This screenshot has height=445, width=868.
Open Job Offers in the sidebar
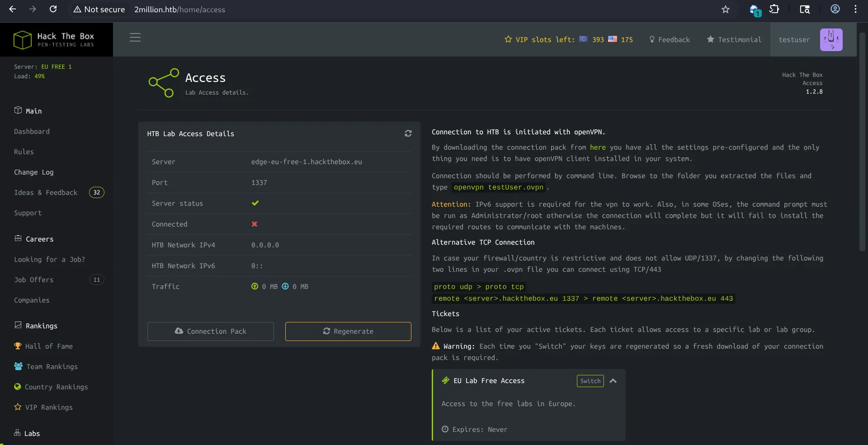click(33, 279)
